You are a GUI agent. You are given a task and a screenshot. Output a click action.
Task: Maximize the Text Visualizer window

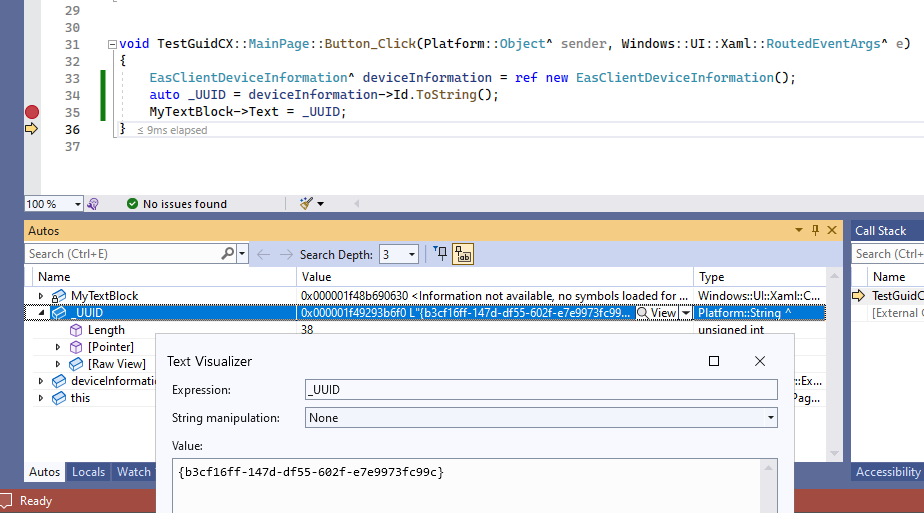[714, 361]
